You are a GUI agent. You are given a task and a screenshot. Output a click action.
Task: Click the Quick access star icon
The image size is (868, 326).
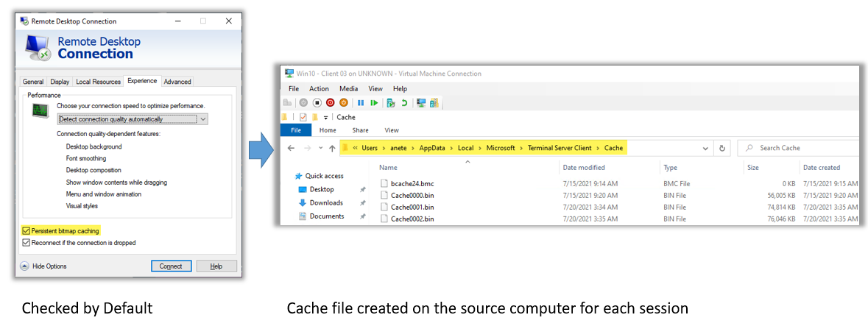[x=298, y=176]
